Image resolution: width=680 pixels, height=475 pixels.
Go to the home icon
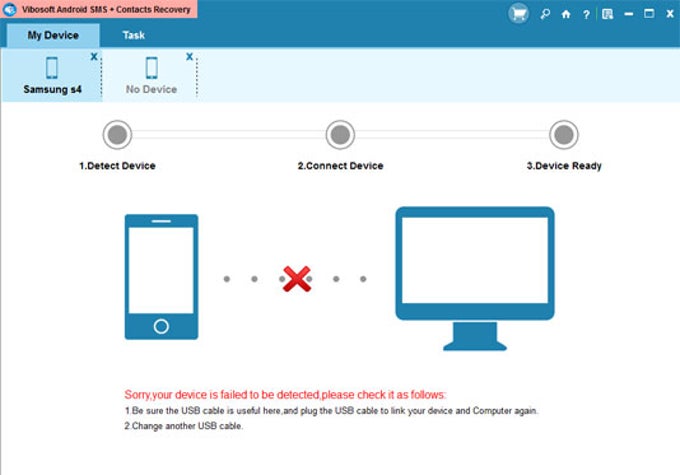566,14
